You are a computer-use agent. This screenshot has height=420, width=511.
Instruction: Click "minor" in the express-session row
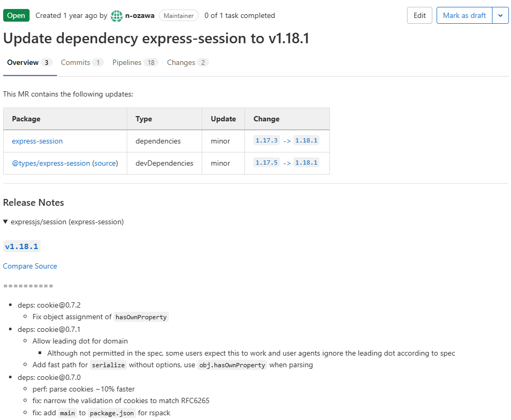click(x=220, y=141)
